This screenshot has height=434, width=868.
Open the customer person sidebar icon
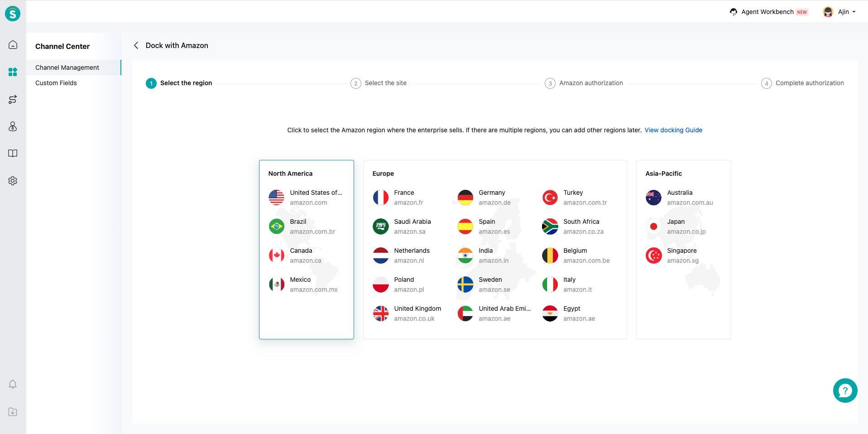pos(13,126)
